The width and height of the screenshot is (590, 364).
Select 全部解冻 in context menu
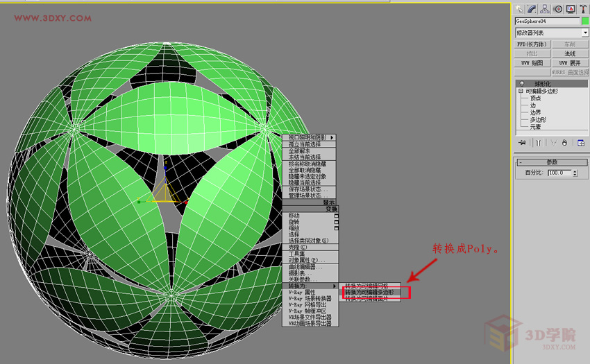309,150
